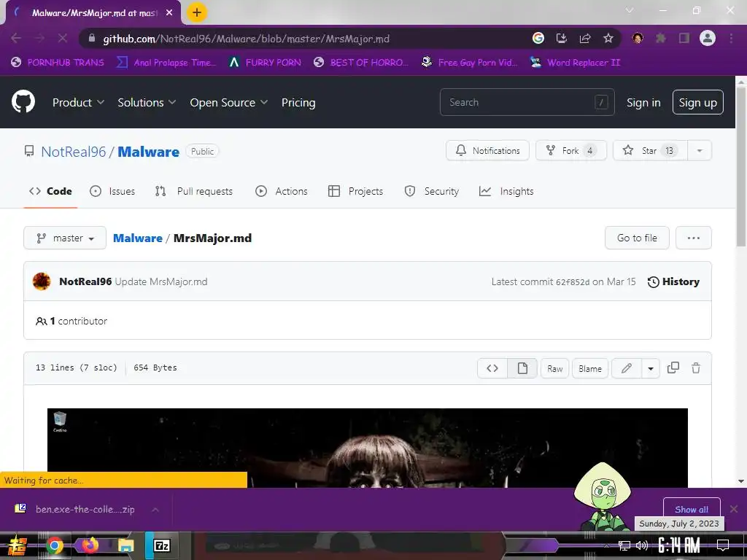Open a new browser tab
The width and height of the screenshot is (747, 560).
coord(197,12)
